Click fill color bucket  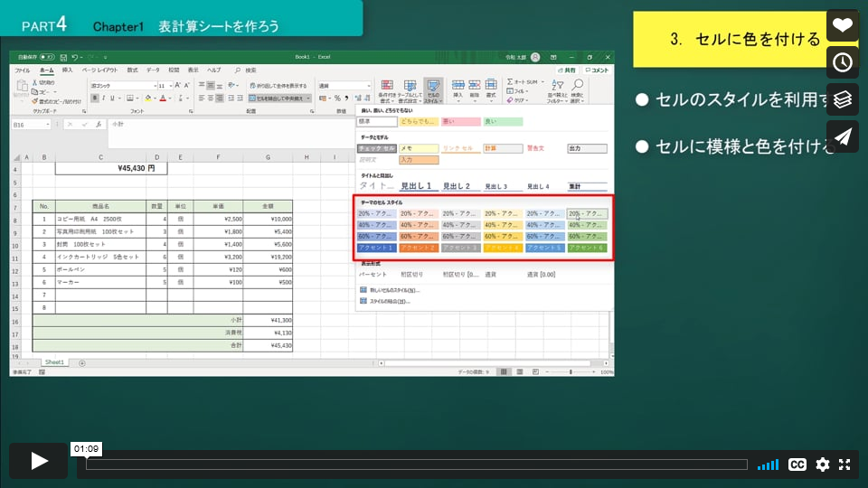tap(147, 98)
